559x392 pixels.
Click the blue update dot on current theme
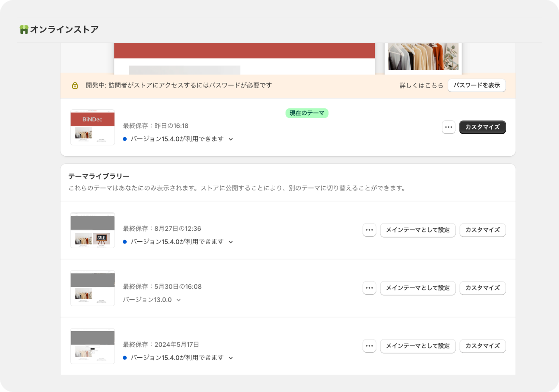(x=125, y=139)
